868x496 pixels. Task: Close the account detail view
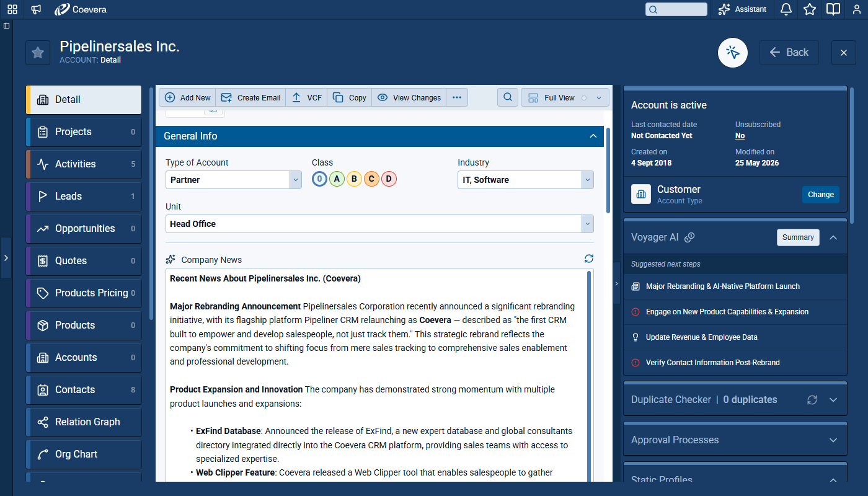point(844,53)
